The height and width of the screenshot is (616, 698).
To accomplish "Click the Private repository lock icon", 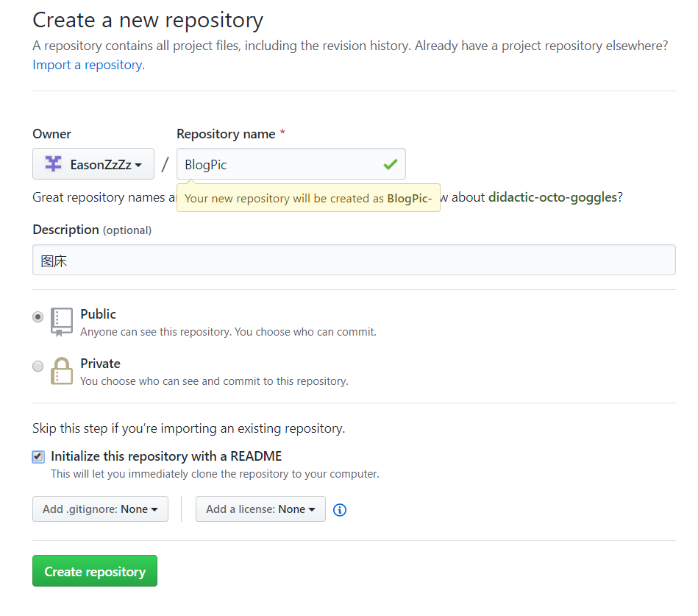I will pos(62,371).
